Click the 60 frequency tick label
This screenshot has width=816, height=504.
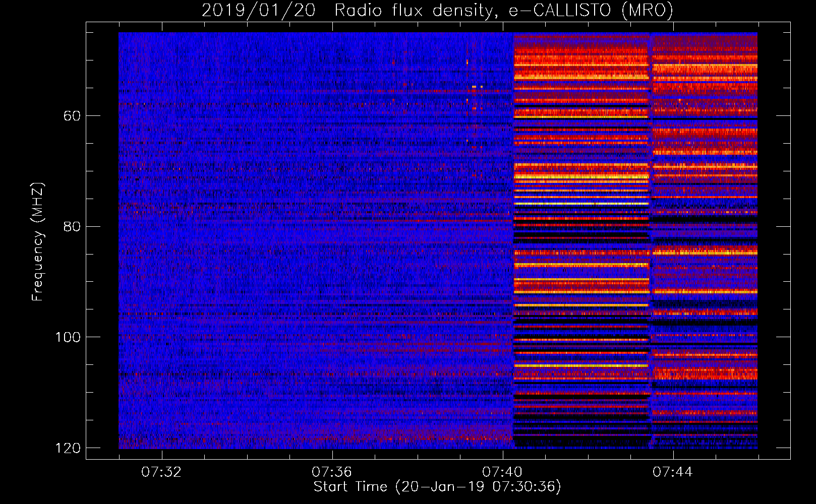(72, 116)
